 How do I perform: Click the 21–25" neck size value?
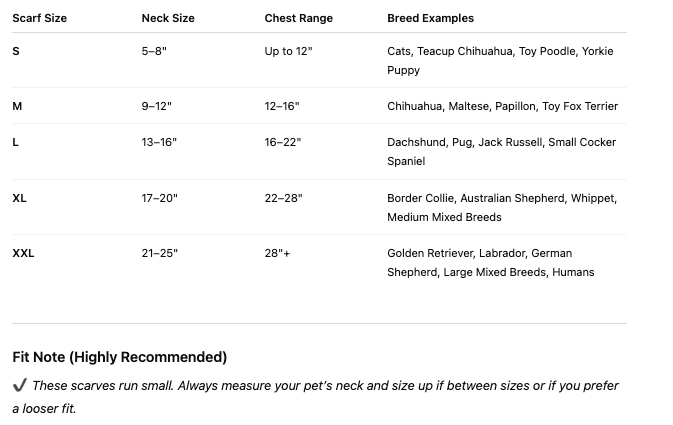tap(159, 253)
